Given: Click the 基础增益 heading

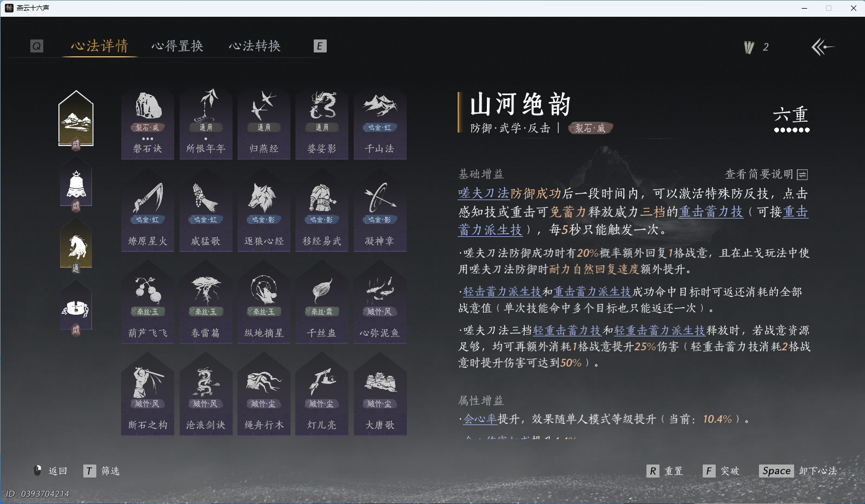Looking at the screenshot, I should tap(481, 174).
